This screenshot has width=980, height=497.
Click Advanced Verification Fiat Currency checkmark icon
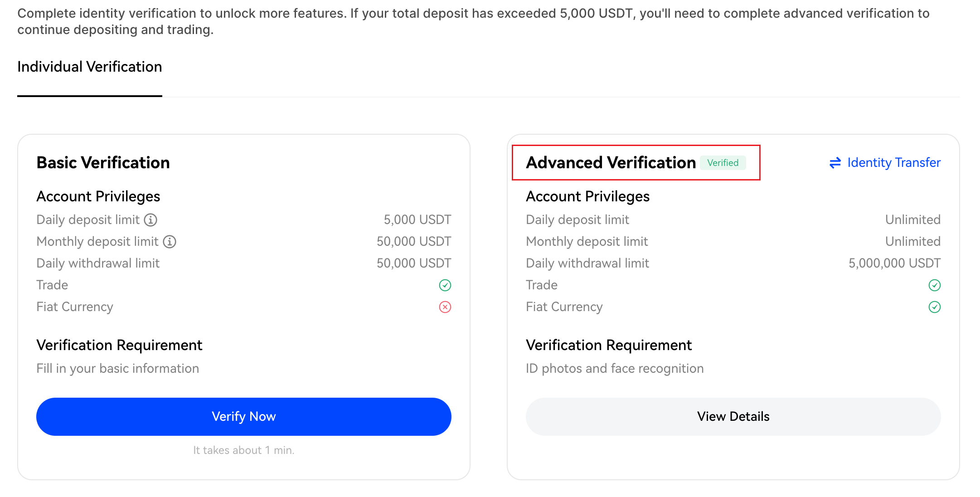(x=934, y=307)
